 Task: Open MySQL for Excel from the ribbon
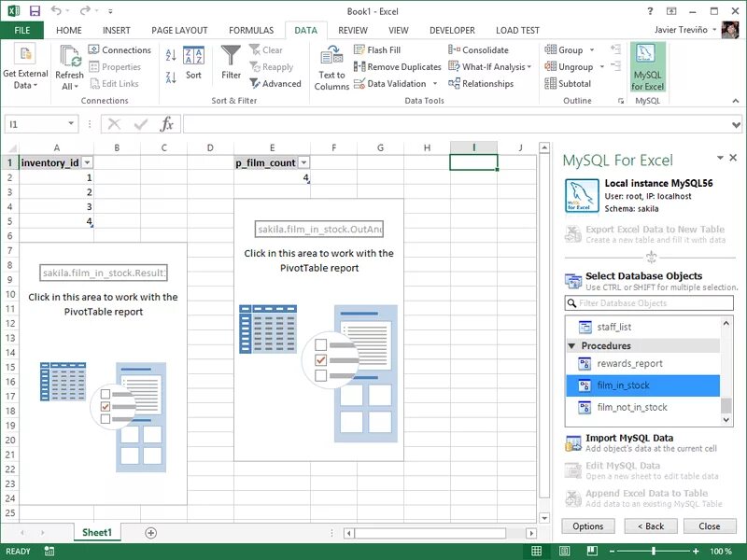click(647, 66)
